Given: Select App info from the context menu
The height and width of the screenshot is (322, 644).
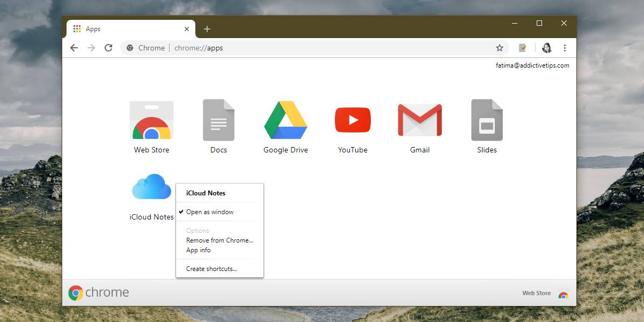Looking at the screenshot, I should click(219, 250).
